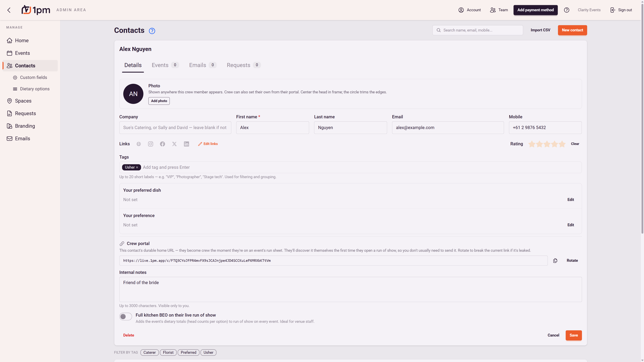
Task: Select Contacts in sidebar
Action: [x=30, y=66]
